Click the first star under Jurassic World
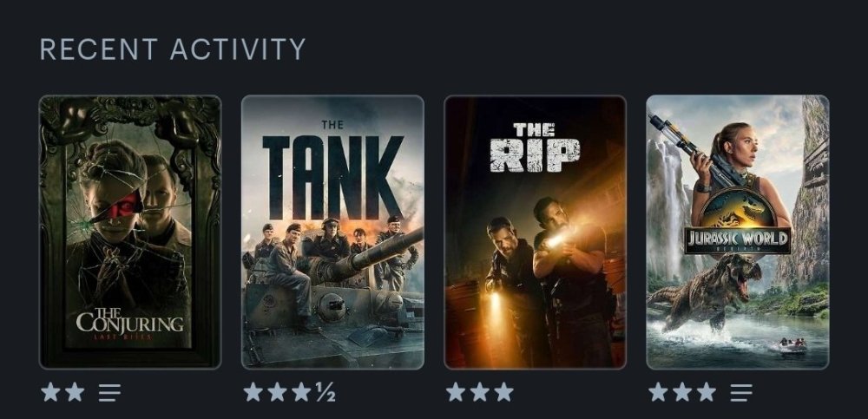Image resolution: width=868 pixels, height=419 pixels. pos(658,392)
